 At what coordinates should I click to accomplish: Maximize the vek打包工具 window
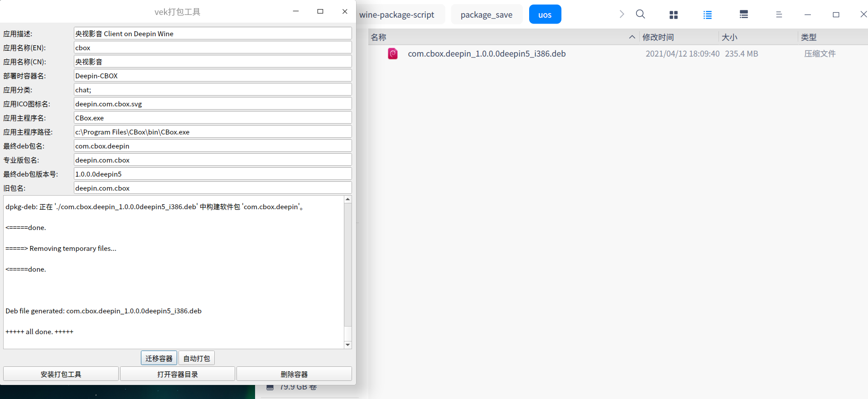point(320,11)
